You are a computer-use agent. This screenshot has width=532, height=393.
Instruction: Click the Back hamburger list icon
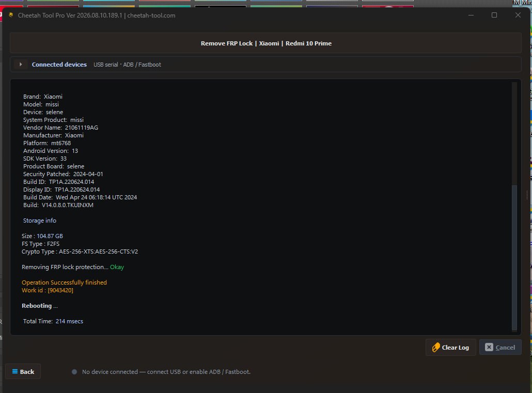click(15, 371)
